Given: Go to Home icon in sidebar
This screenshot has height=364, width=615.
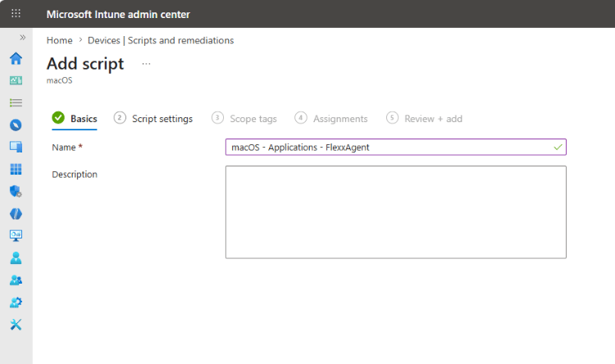Looking at the screenshot, I should pos(16,58).
